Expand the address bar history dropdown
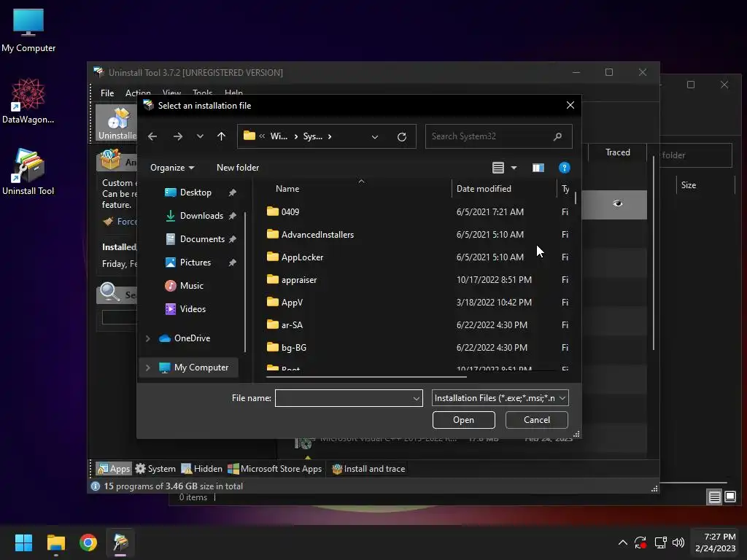Image resolution: width=747 pixels, height=560 pixels. (375, 136)
